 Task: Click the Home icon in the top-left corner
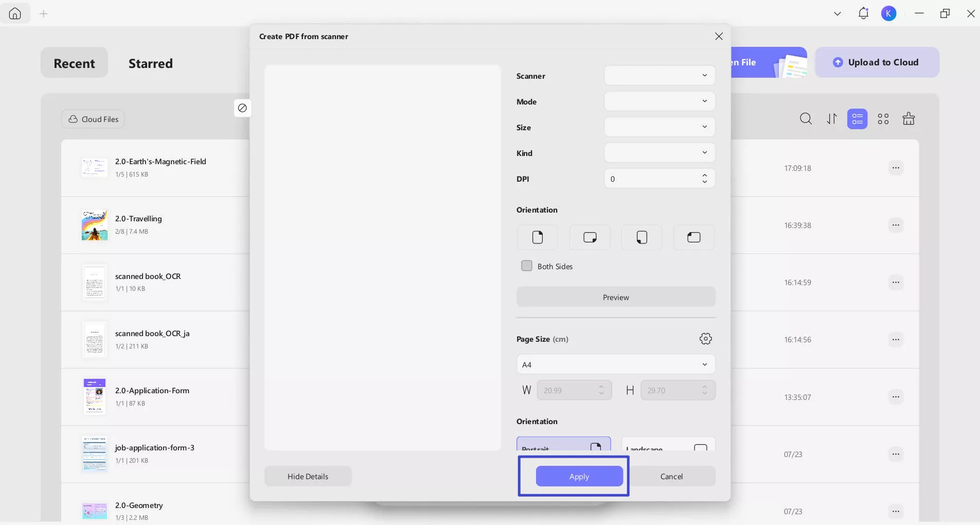point(14,13)
